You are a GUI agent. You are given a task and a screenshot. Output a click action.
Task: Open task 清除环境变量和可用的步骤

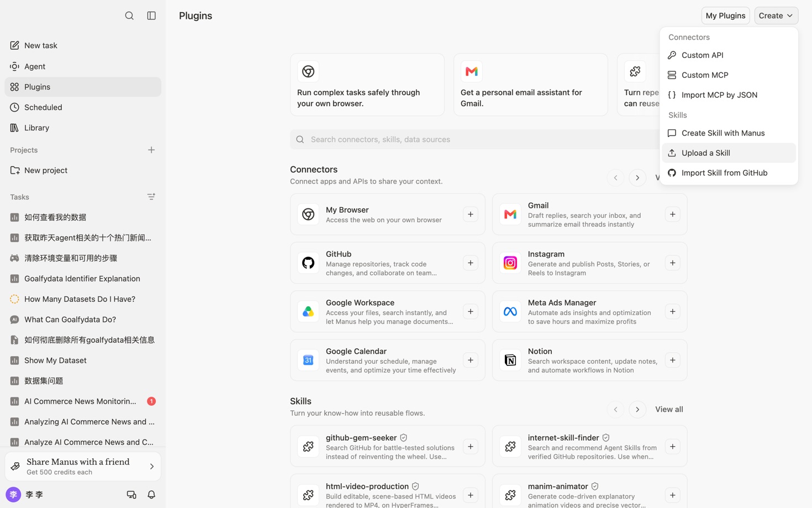pyautogui.click(x=83, y=258)
